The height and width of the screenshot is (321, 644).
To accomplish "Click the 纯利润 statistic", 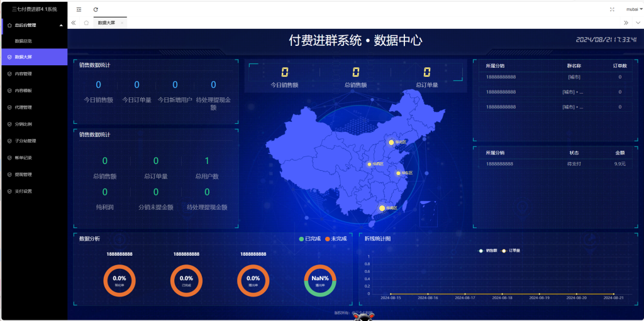I will click(105, 200).
